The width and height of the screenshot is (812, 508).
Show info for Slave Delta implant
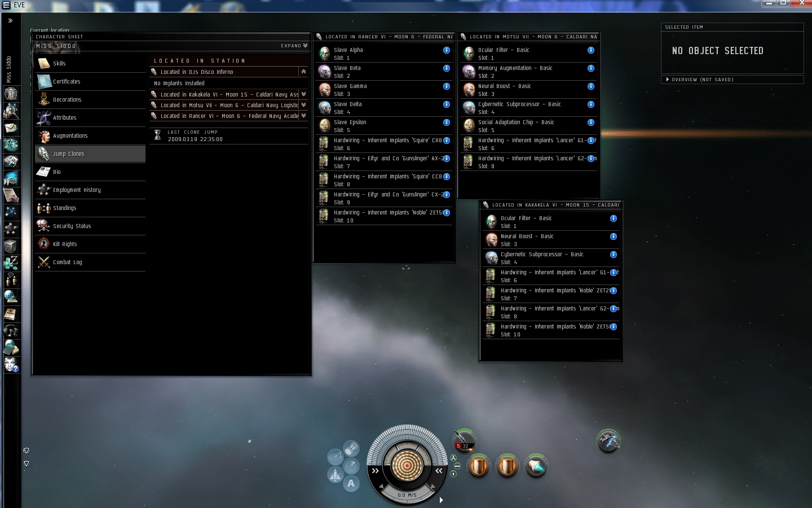coord(447,104)
